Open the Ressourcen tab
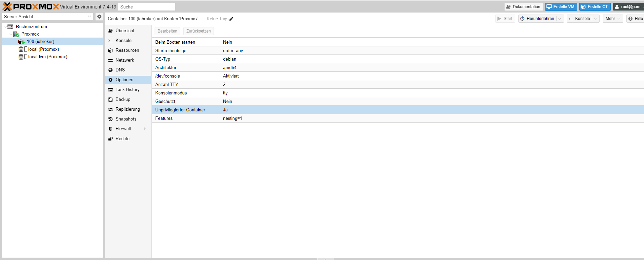644x260 pixels. (128, 50)
